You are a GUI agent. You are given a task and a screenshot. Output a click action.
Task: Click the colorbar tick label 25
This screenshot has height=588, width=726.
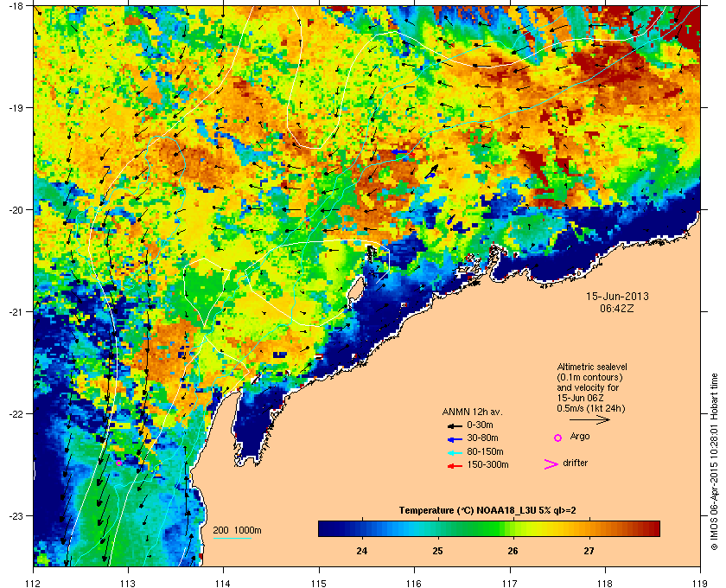[437, 551]
